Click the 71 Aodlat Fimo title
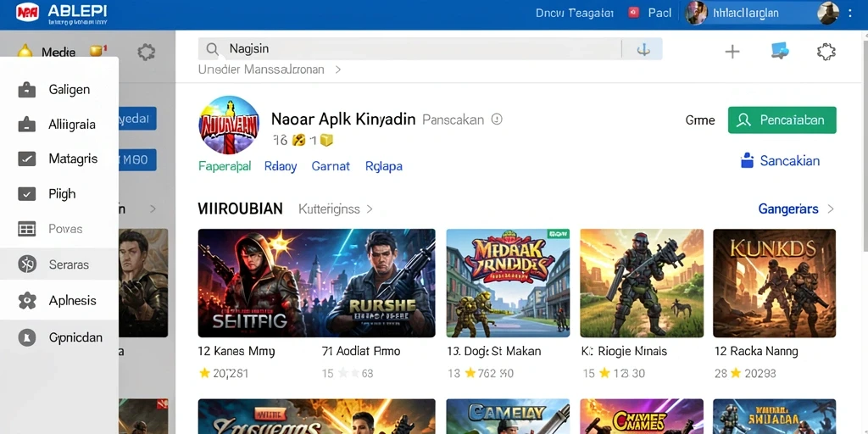This screenshot has width=868, height=434. click(x=361, y=351)
